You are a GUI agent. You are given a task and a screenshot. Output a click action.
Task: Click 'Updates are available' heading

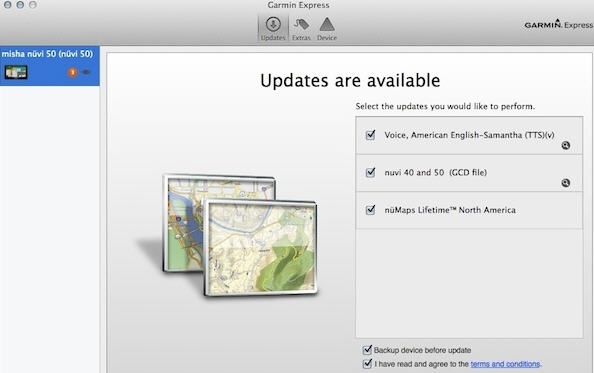[350, 80]
